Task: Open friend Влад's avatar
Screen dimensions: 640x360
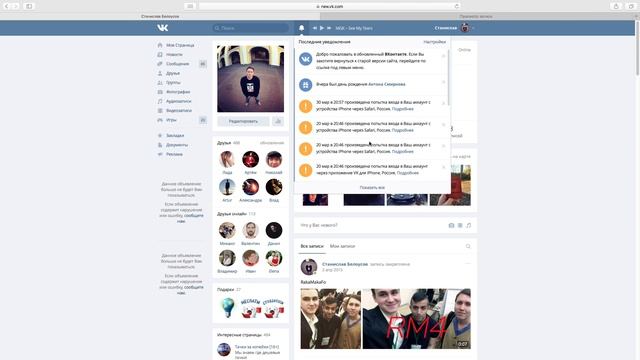Action: tap(274, 187)
